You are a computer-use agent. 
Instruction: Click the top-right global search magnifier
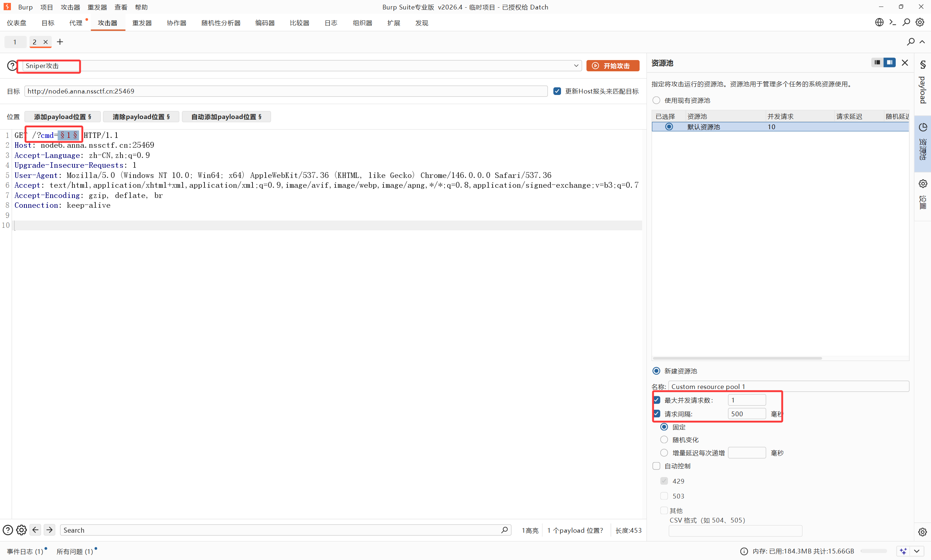pos(906,23)
